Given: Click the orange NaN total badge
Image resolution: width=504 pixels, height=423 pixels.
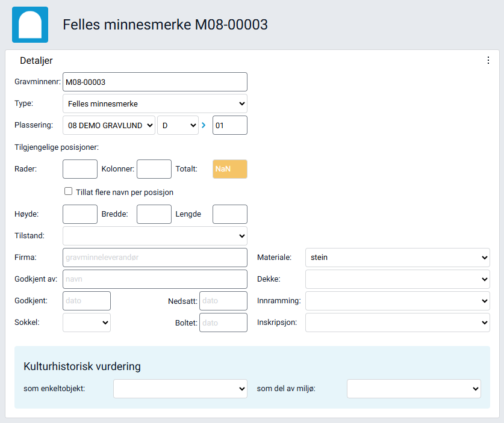Looking at the screenshot, I should [229, 168].
